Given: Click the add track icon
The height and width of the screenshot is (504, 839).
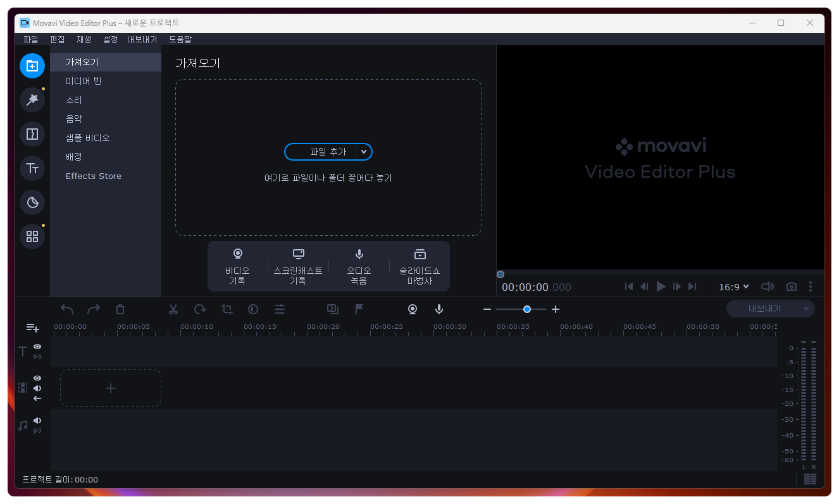Looking at the screenshot, I should pos(33,328).
